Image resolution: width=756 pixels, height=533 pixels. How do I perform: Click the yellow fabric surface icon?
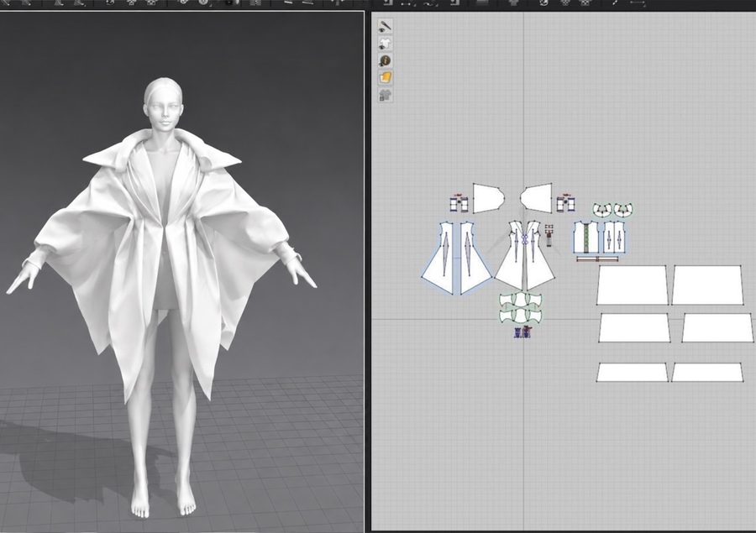385,77
